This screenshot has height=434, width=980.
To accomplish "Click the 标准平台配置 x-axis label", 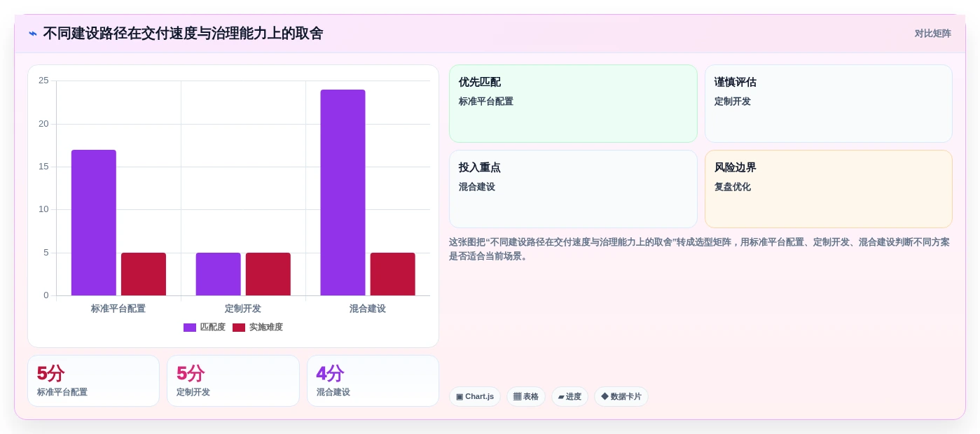I will pos(118,309).
